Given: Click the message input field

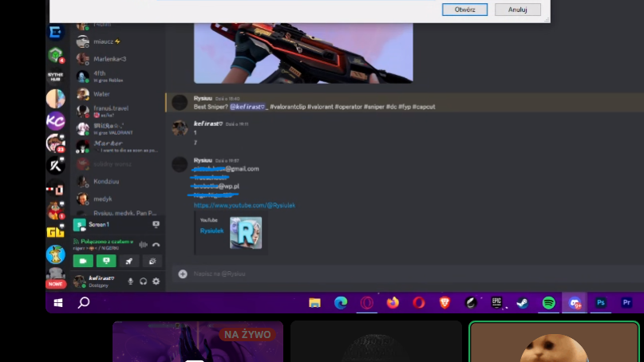Looking at the screenshot, I should [x=399, y=273].
